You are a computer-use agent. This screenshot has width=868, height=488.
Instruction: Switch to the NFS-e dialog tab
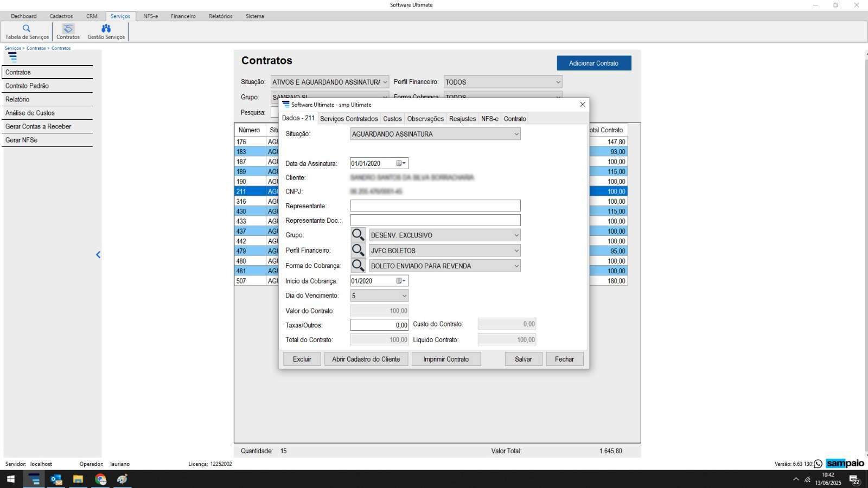(490, 119)
